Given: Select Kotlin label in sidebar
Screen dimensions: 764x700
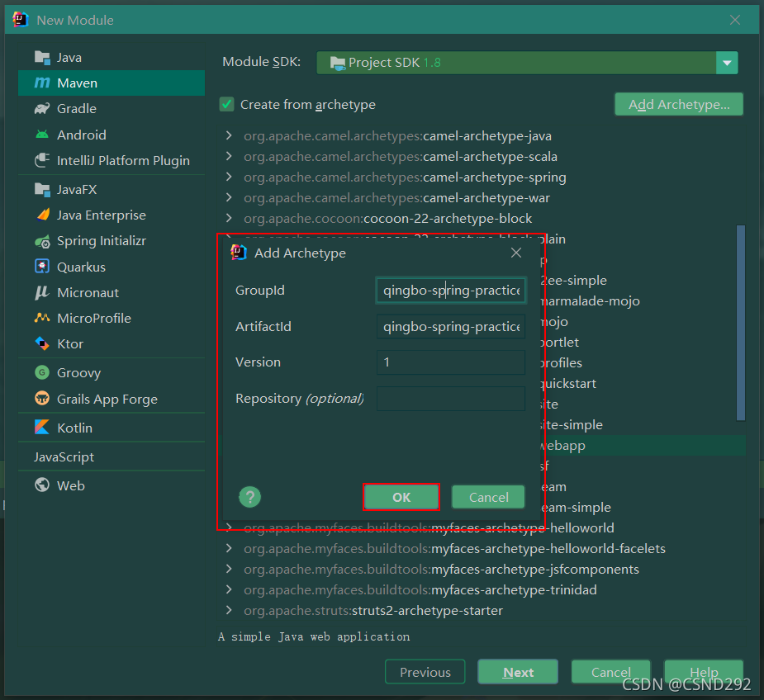Looking at the screenshot, I should click(x=74, y=428).
